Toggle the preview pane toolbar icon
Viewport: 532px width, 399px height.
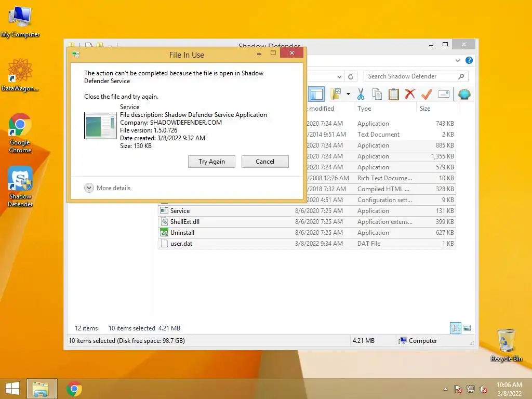tap(316, 95)
